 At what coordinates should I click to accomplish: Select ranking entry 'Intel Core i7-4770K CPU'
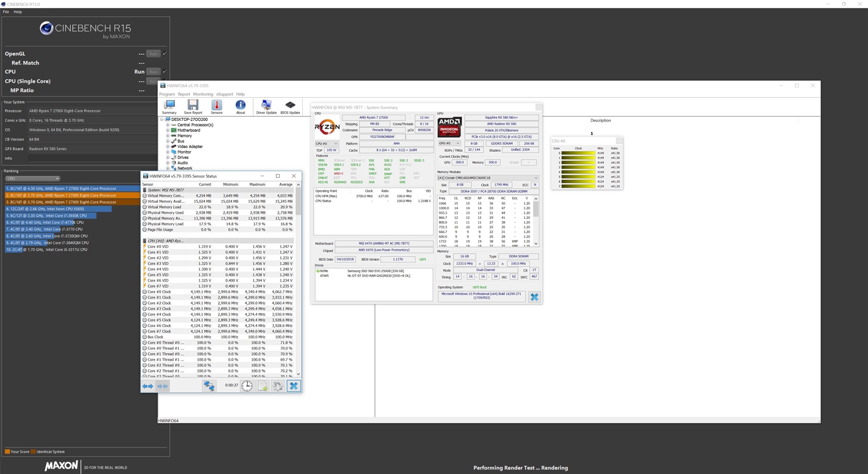44,222
